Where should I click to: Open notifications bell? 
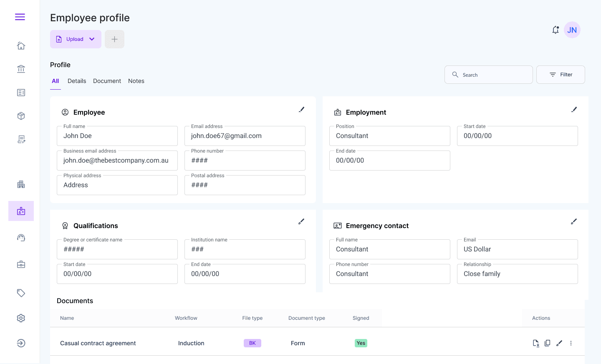(556, 30)
